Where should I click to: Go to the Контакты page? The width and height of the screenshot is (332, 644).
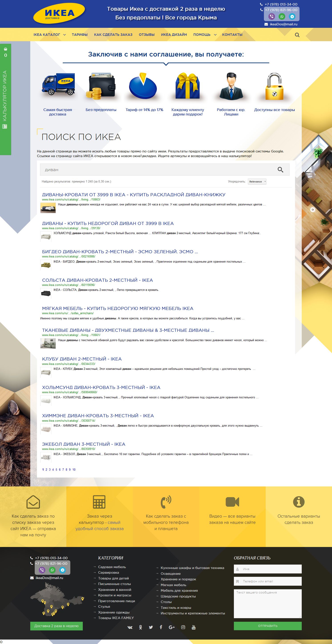232,35
